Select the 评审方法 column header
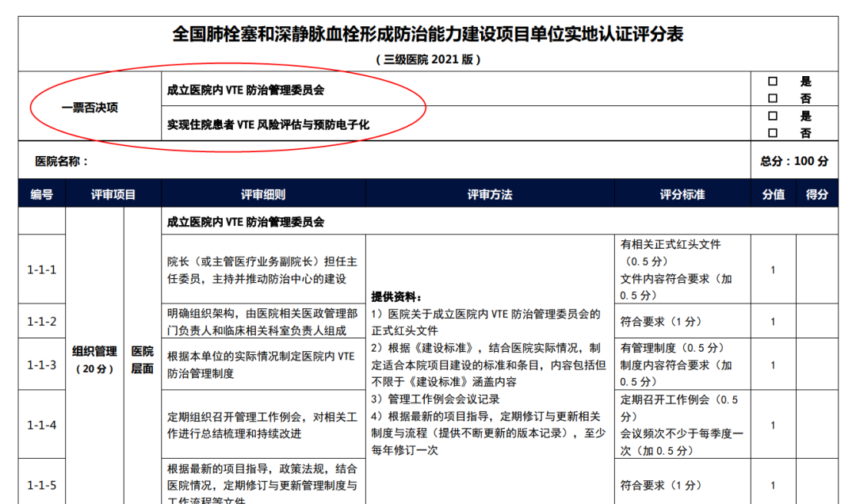Screen dimensions: 856x504 (x=491, y=193)
